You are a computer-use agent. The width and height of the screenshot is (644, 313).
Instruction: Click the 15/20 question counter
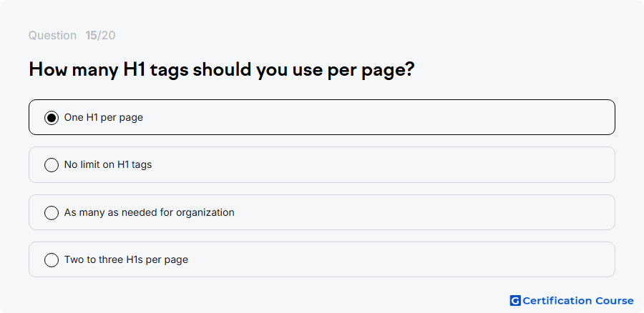point(100,36)
